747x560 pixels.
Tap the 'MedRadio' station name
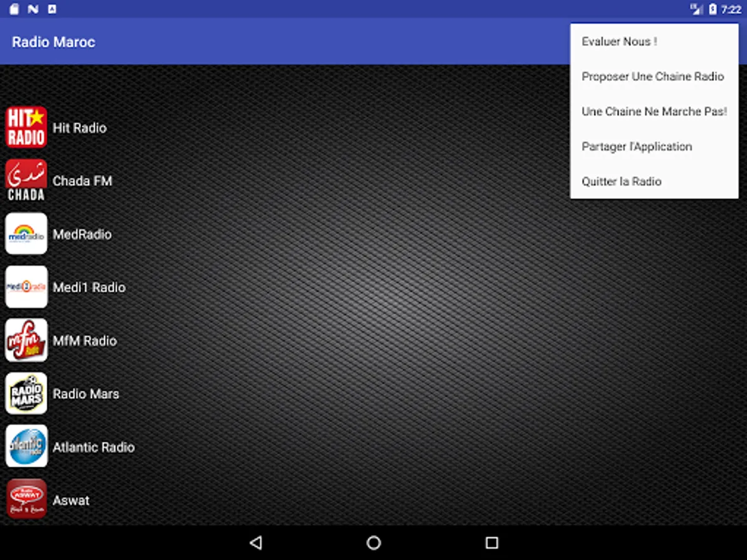pos(82,234)
